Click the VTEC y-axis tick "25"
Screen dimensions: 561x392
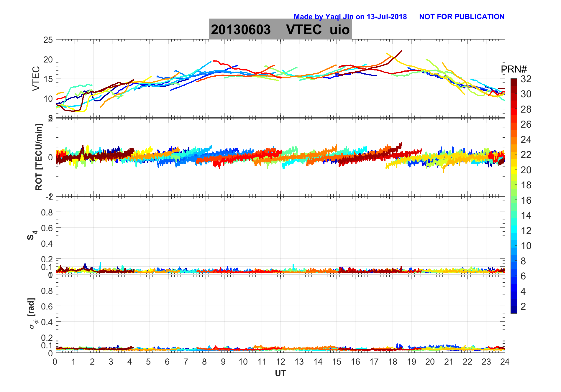click(x=48, y=40)
